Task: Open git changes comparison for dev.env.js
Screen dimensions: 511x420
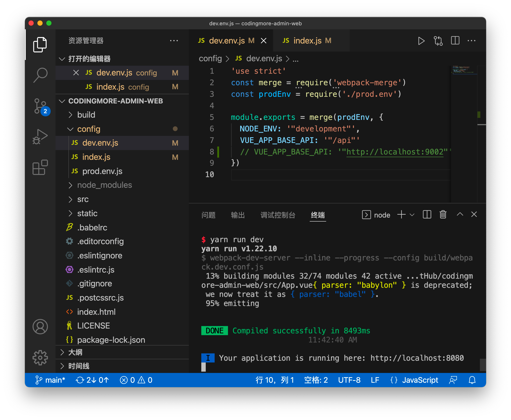Action: (438, 41)
